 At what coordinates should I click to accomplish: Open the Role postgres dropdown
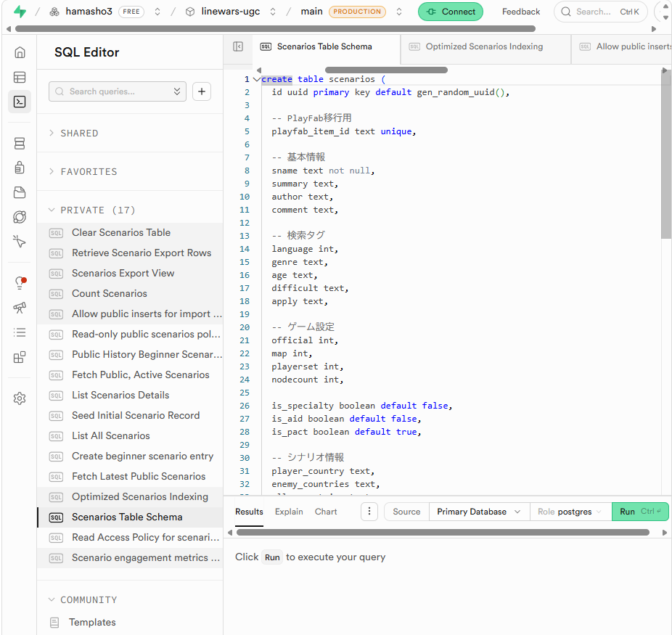pos(570,512)
